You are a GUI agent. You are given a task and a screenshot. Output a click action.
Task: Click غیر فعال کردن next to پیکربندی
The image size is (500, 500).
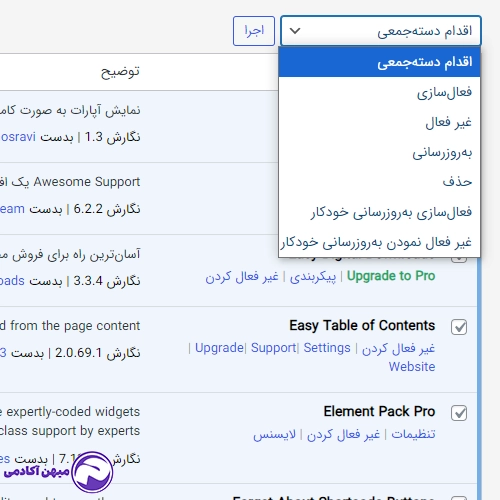coord(242,277)
